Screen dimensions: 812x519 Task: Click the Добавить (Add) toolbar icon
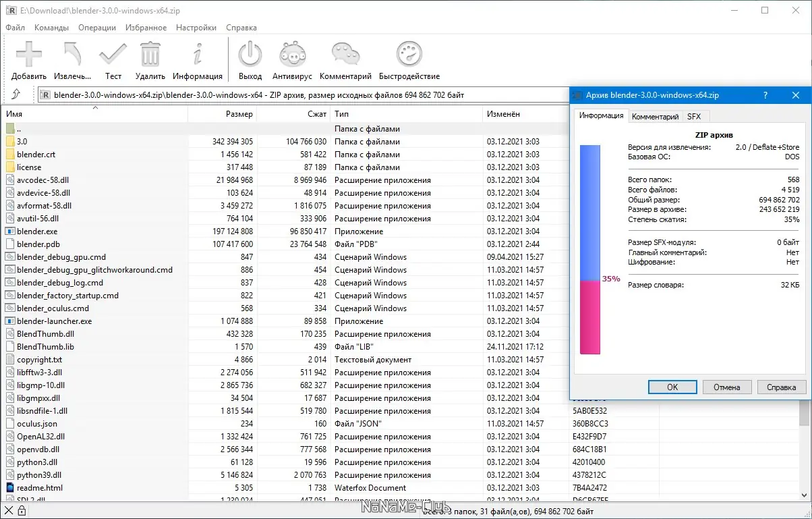(x=29, y=53)
